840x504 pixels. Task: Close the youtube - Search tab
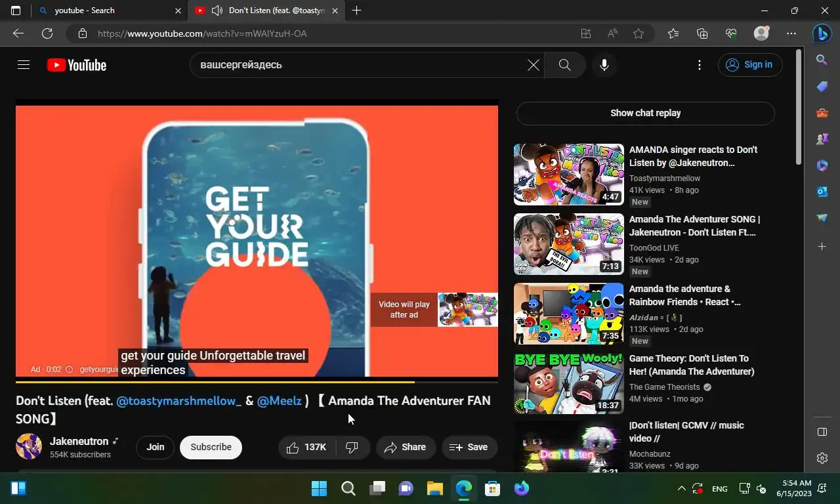coord(178,10)
